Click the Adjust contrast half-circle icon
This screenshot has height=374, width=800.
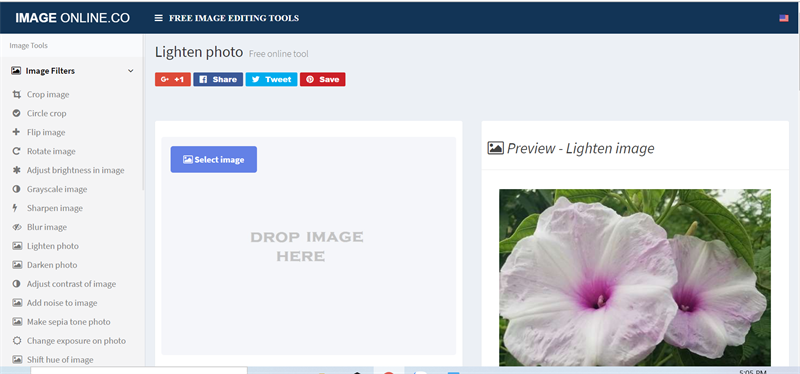[16, 284]
